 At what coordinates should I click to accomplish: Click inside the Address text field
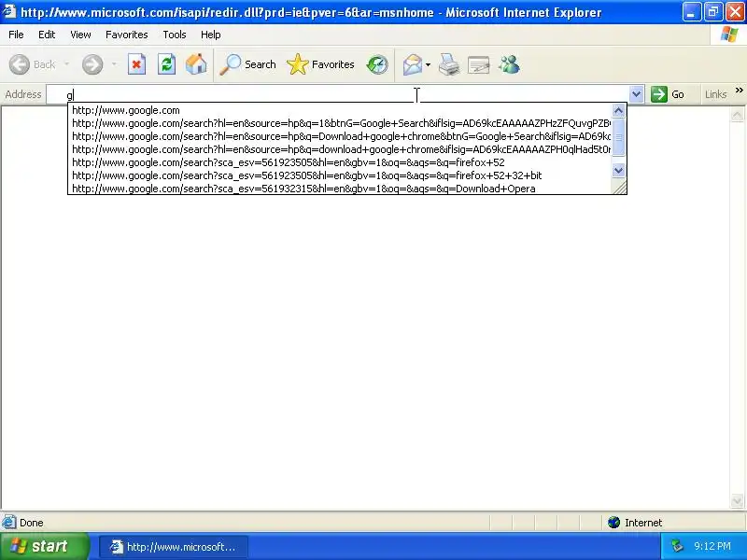pyautogui.click(x=338, y=94)
